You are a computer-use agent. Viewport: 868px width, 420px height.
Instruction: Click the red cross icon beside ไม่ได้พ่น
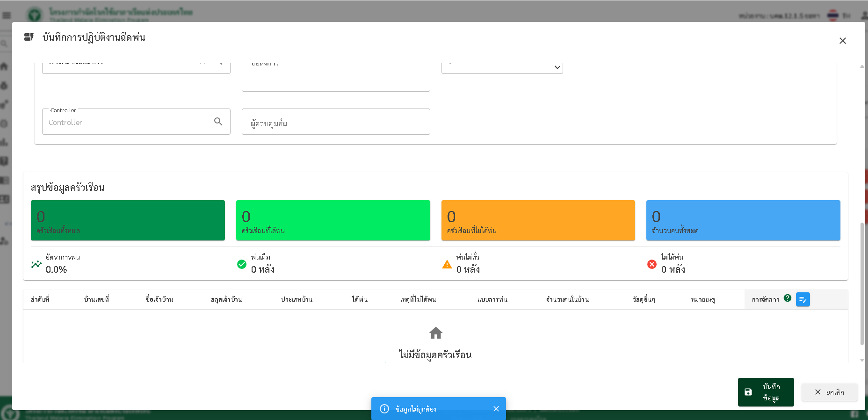click(x=652, y=264)
